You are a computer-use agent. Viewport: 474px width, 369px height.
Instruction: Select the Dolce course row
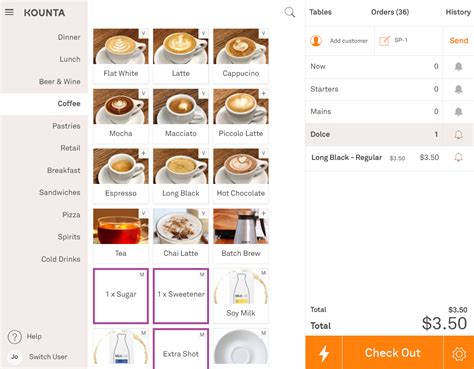[x=389, y=134]
